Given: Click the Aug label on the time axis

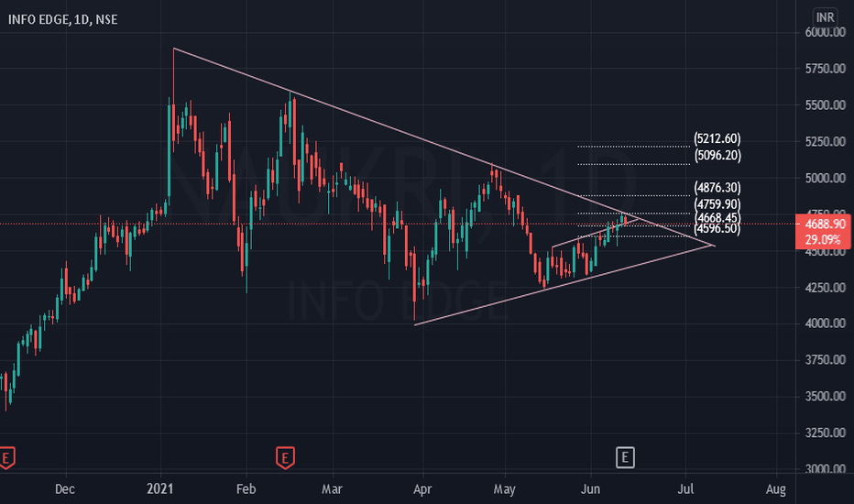Looking at the screenshot, I should pos(775,489).
